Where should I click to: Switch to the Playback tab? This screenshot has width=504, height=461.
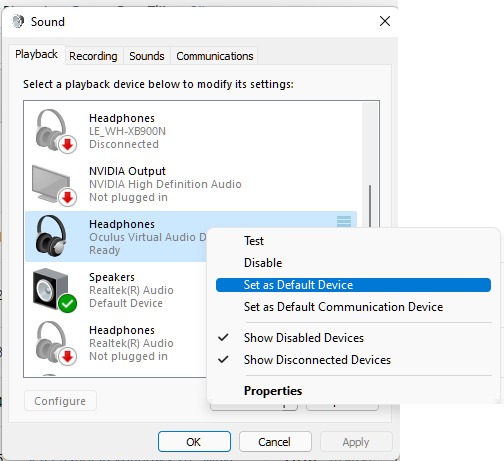(37, 54)
